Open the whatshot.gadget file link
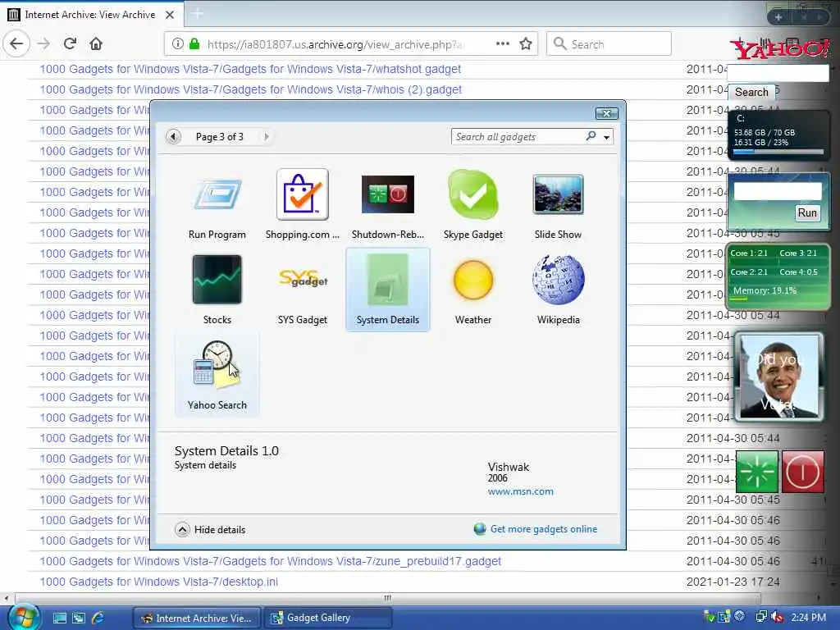840x630 pixels. pos(250,69)
